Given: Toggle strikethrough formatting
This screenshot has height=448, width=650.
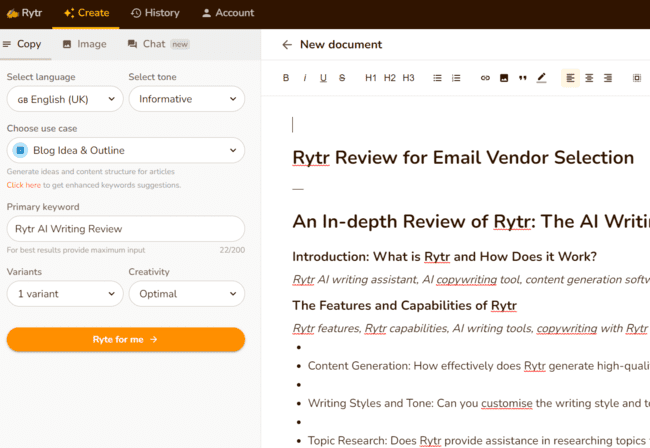Looking at the screenshot, I should point(342,78).
